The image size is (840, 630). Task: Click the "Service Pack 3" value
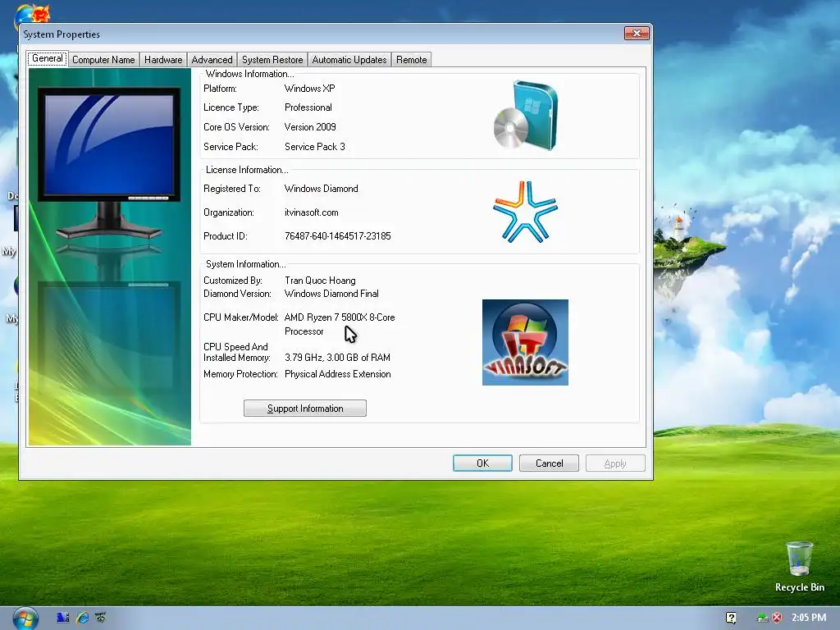[315, 147]
